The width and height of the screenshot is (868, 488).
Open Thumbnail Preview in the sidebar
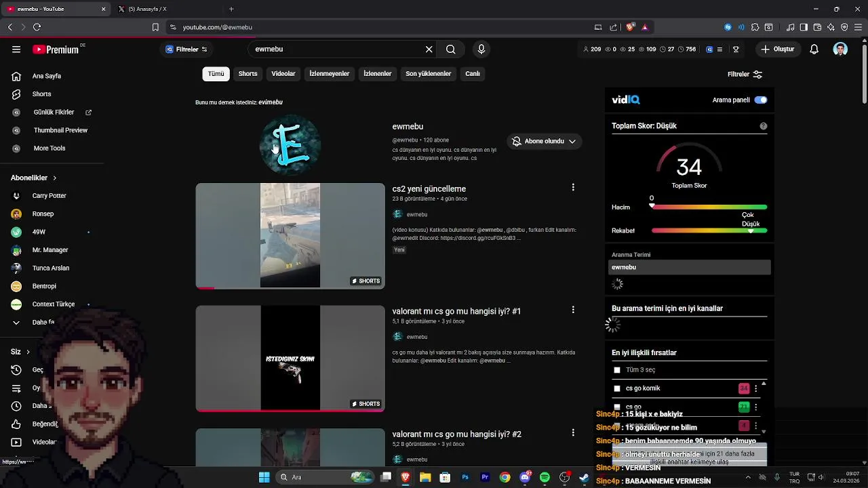click(60, 130)
